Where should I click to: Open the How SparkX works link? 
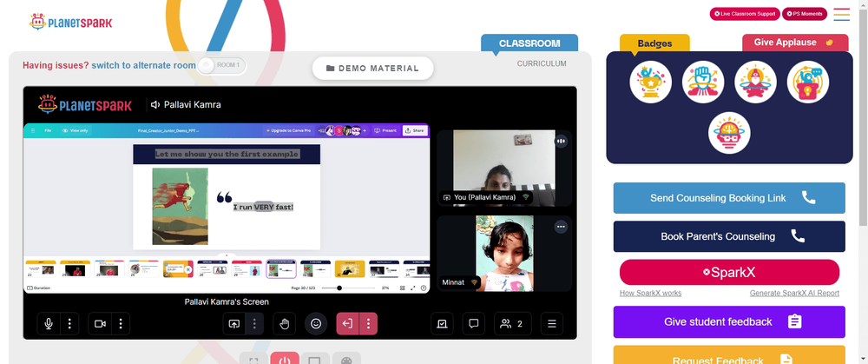tap(650, 293)
